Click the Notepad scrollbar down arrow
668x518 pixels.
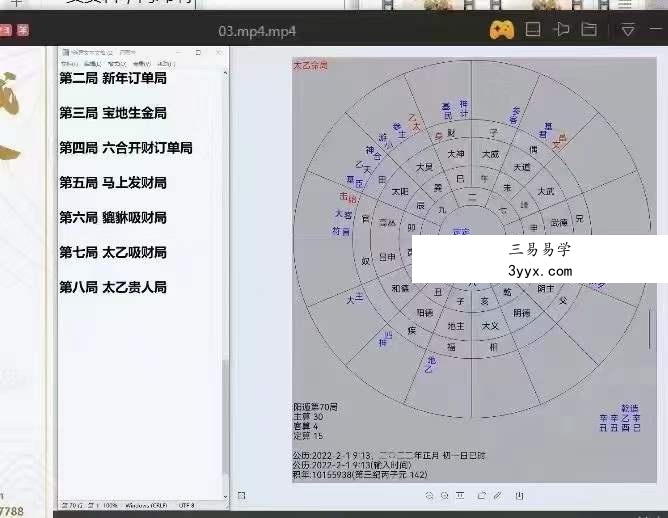click(225, 496)
